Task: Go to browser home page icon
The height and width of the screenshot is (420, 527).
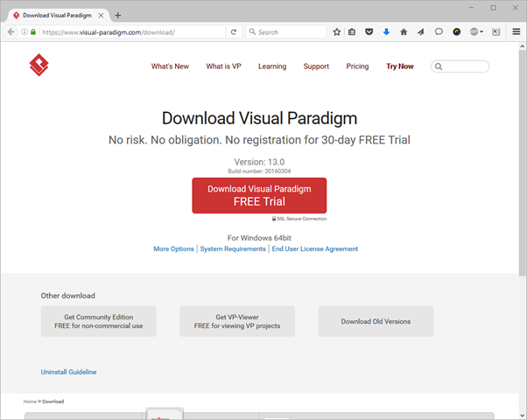Action: 404,31
